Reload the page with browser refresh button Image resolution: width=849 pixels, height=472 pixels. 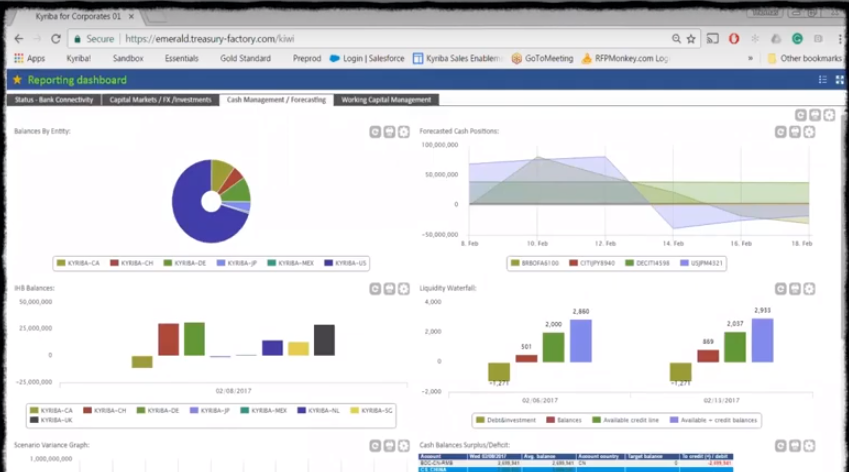[55, 38]
